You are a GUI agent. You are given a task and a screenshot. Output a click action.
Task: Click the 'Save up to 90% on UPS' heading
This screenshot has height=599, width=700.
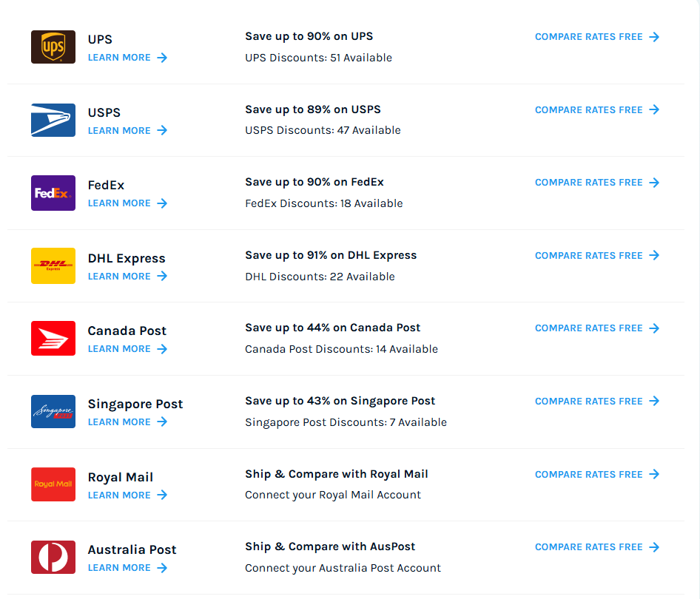309,36
